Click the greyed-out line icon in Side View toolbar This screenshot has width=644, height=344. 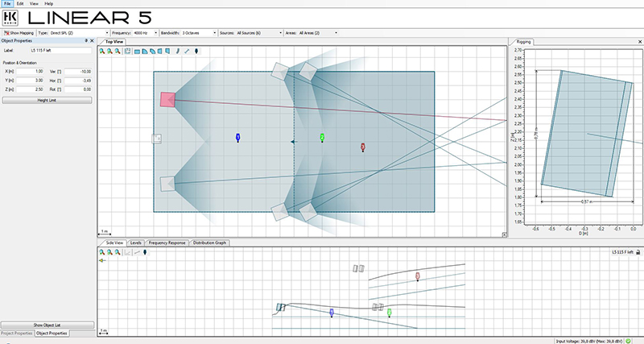tap(137, 252)
